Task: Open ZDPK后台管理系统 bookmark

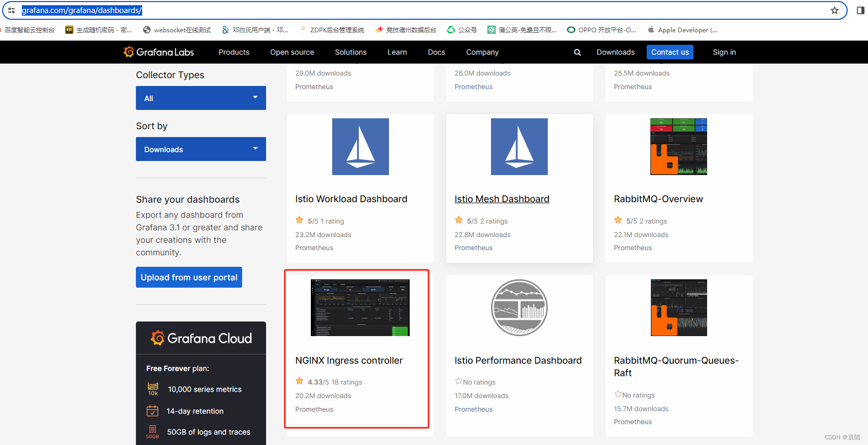Action: click(332, 30)
